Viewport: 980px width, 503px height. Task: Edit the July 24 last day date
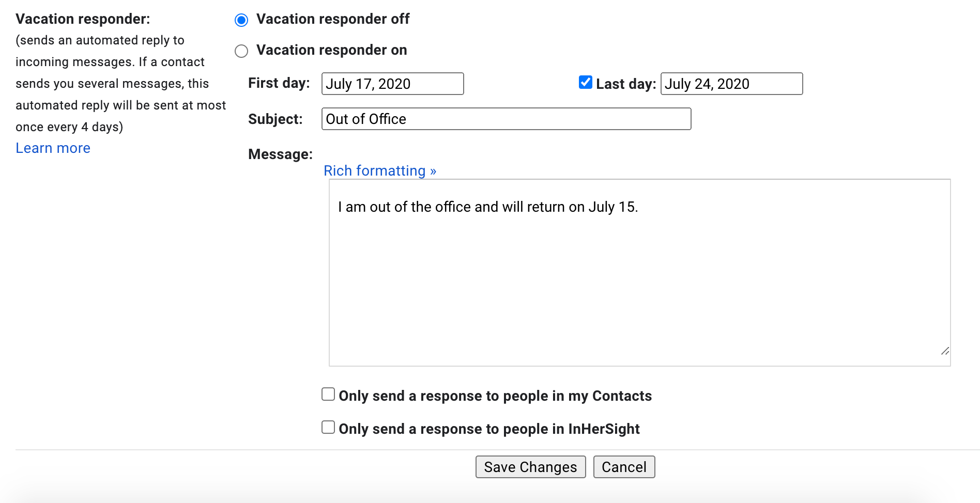(x=731, y=84)
